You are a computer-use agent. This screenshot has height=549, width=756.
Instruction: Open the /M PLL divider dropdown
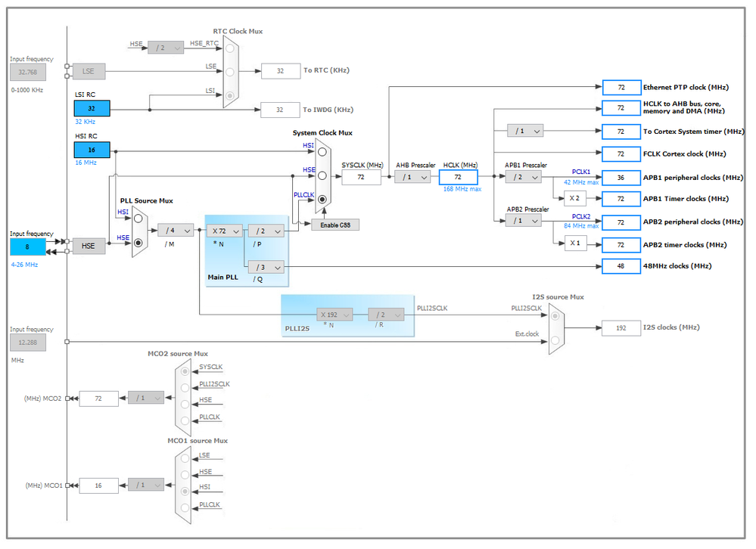pyautogui.click(x=176, y=230)
